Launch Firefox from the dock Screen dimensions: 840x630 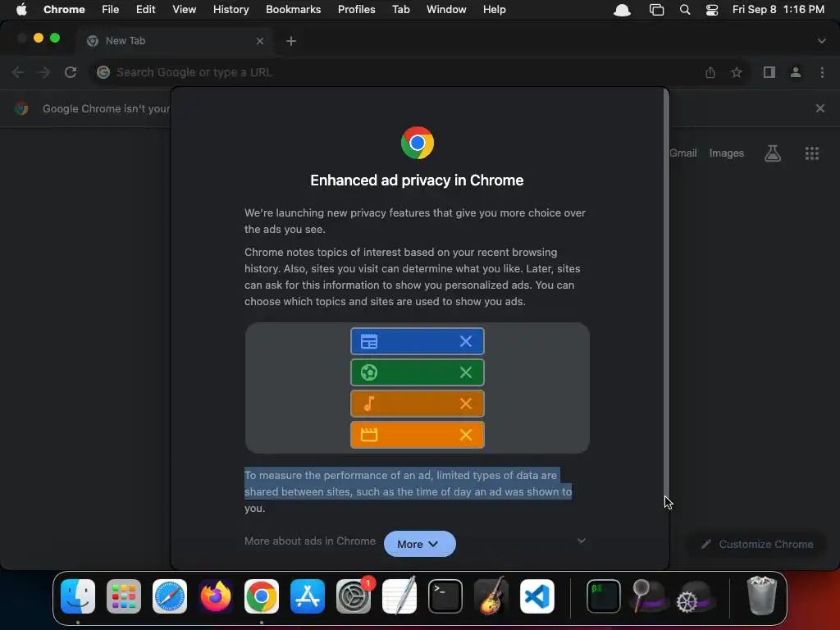pos(216,596)
